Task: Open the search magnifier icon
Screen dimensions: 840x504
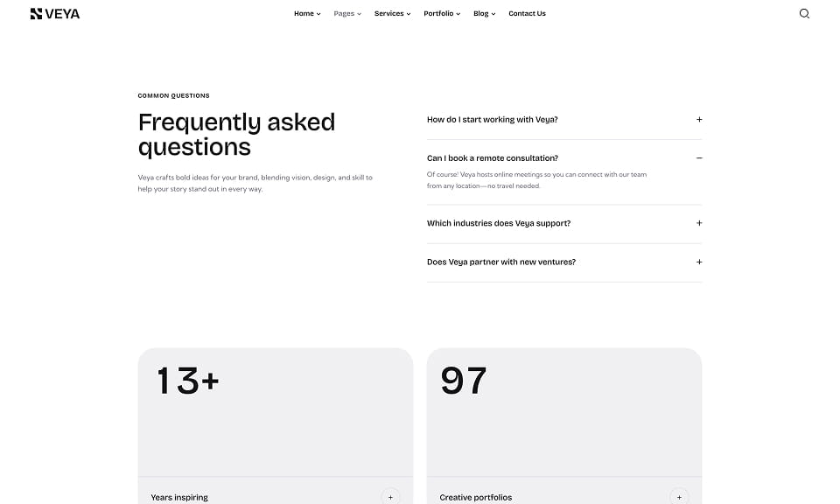Action: [804, 13]
